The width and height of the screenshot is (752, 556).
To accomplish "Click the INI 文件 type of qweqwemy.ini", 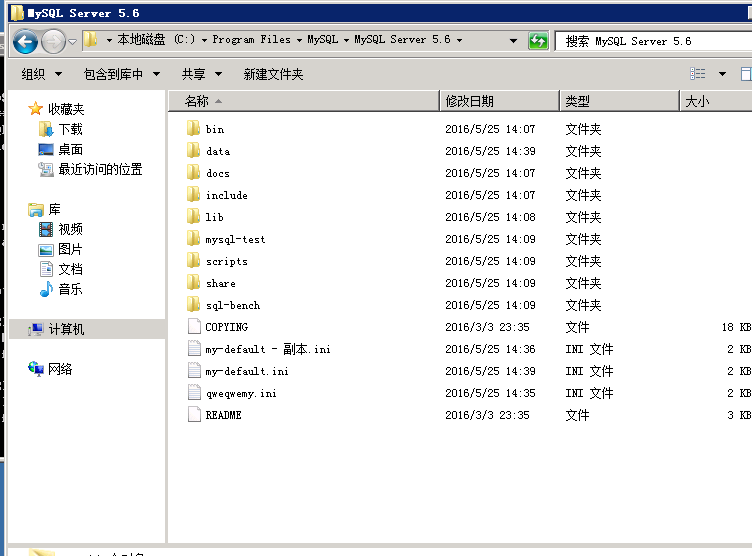I will (589, 393).
